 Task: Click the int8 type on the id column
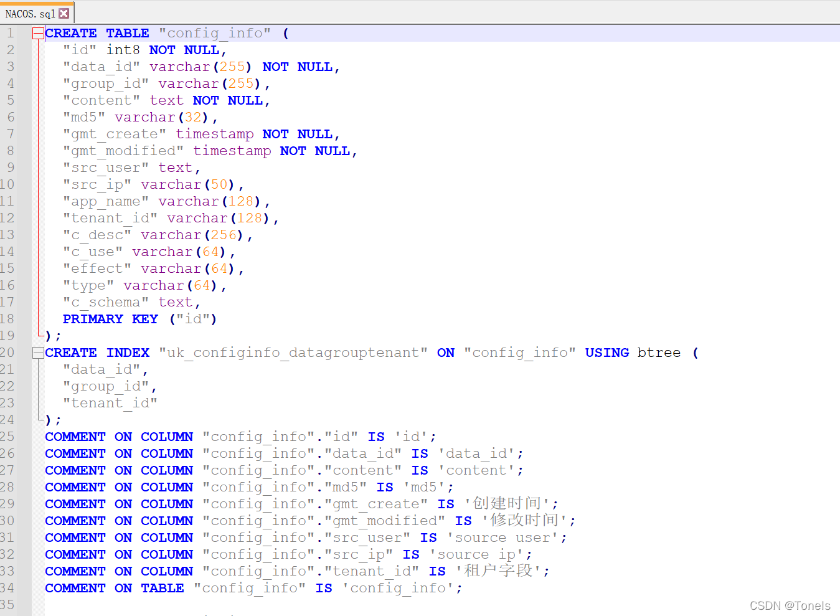click(123, 50)
